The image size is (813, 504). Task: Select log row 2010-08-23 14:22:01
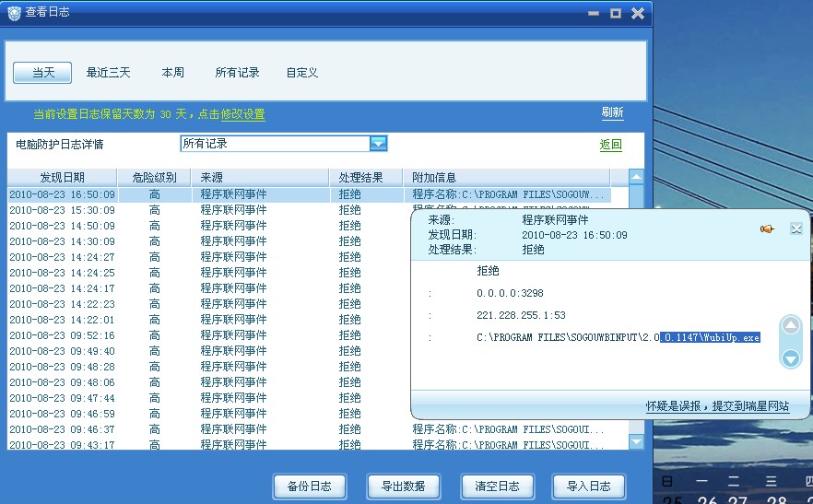(208, 320)
